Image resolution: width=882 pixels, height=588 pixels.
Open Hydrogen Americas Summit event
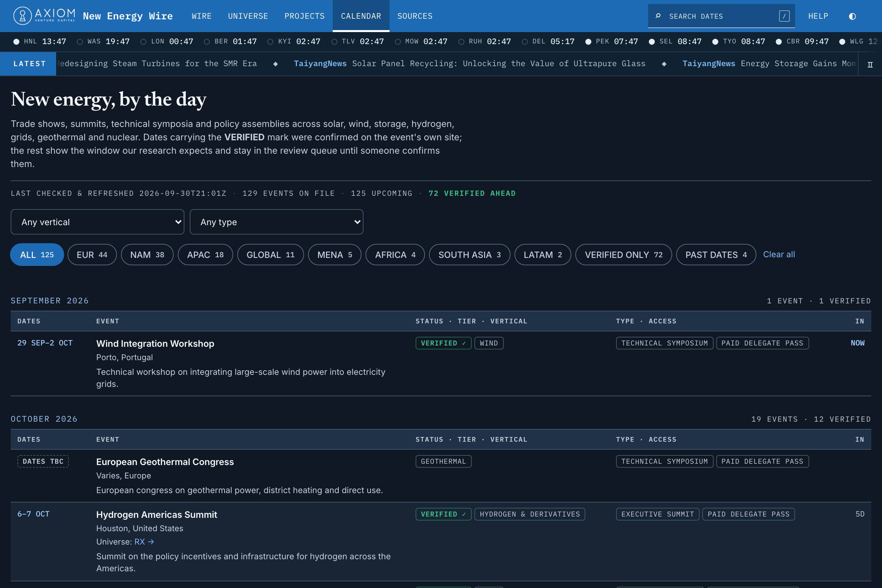click(x=157, y=514)
